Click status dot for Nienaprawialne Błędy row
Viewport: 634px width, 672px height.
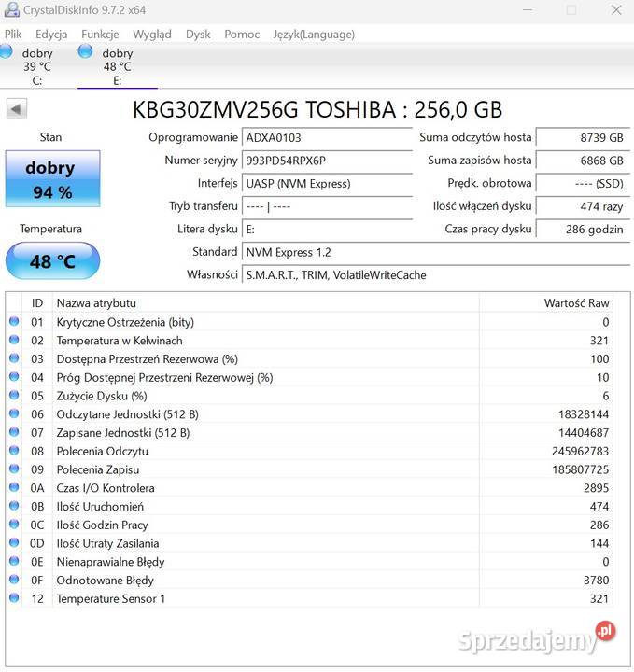[x=14, y=561]
